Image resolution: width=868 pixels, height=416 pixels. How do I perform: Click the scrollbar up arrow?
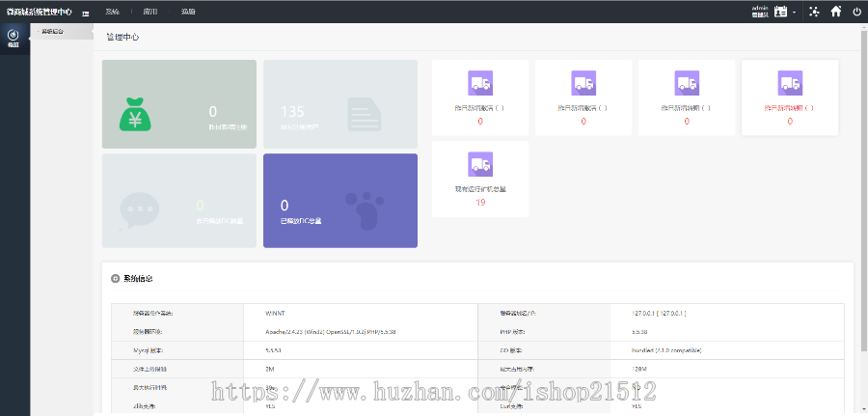pos(864,27)
